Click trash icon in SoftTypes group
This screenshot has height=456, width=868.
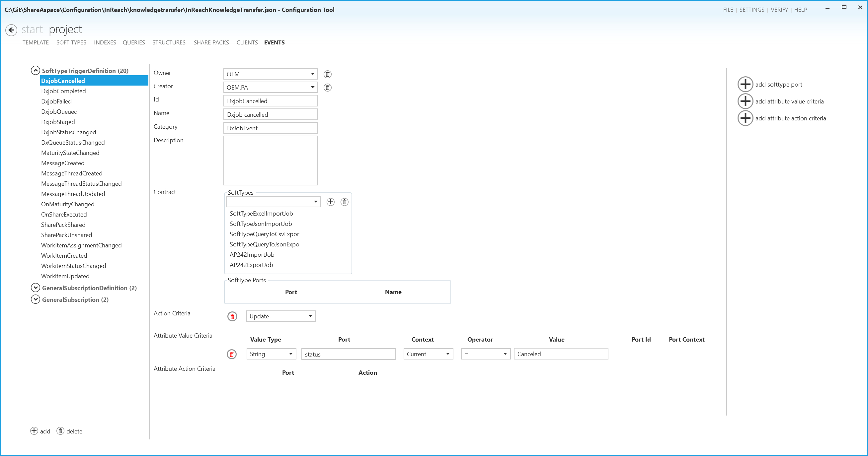344,202
